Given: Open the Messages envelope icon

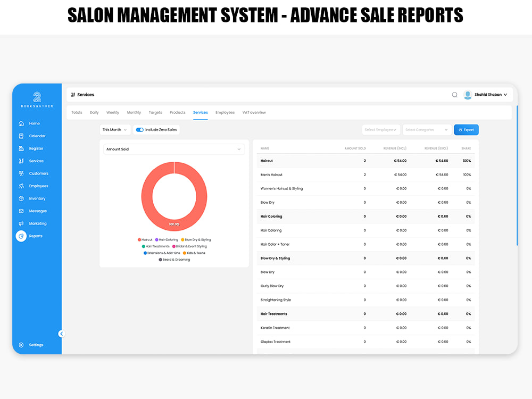Looking at the screenshot, I should pos(21,211).
